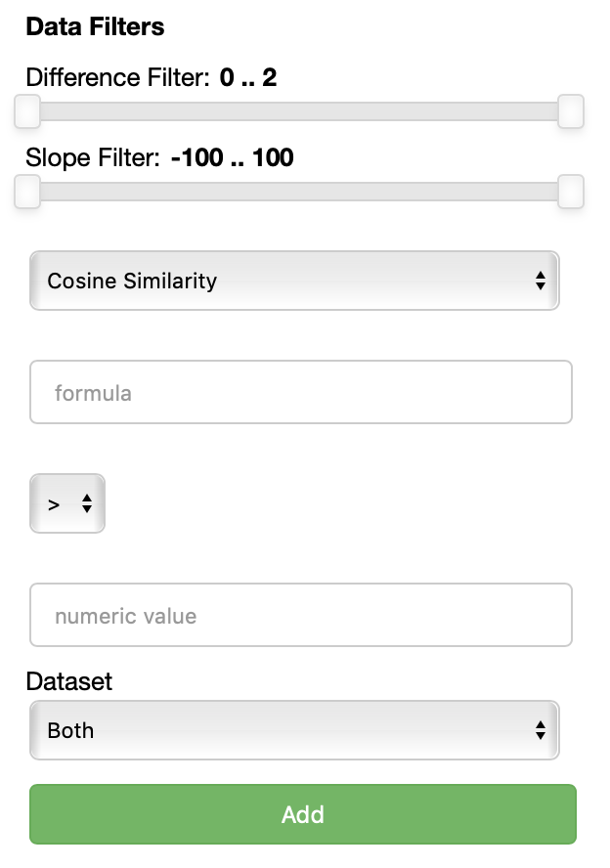Open the Dataset dropdown showing Both

pos(294,730)
